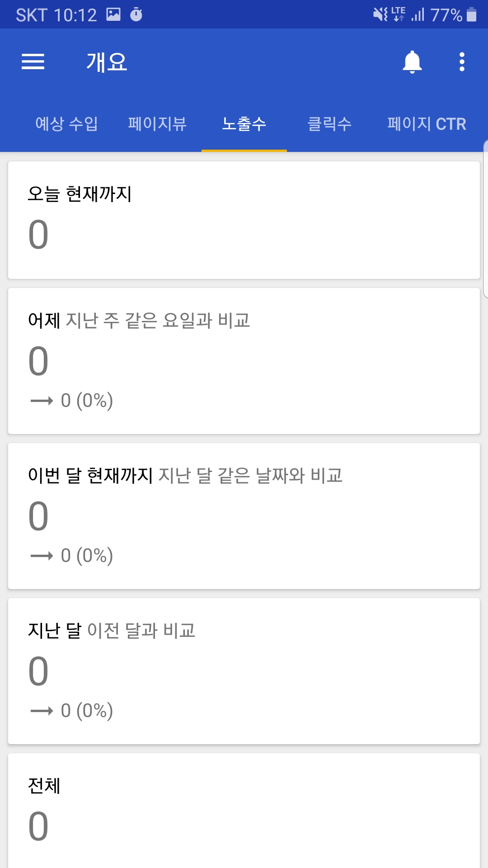The height and width of the screenshot is (868, 488).
Task: Open the 이번 달 현재까지 card
Action: 244,516
